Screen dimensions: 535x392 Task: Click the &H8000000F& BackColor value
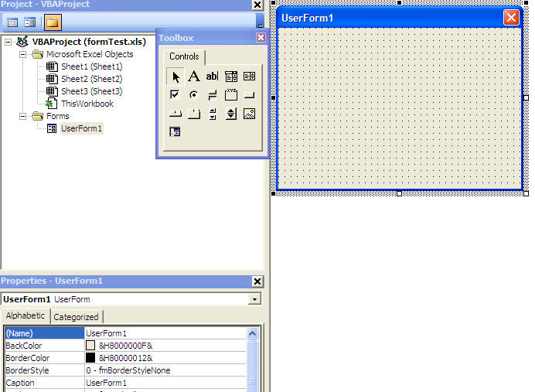[125, 346]
